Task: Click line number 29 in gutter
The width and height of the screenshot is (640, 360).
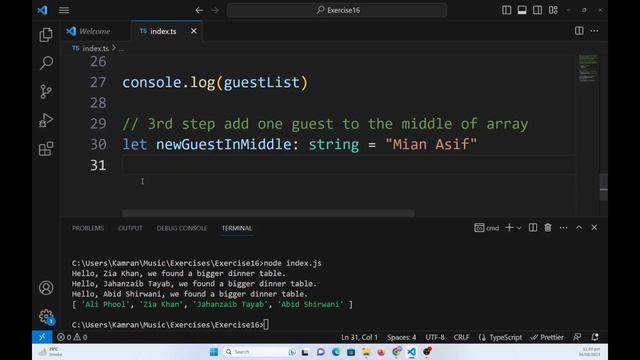Action: pyautogui.click(x=98, y=123)
